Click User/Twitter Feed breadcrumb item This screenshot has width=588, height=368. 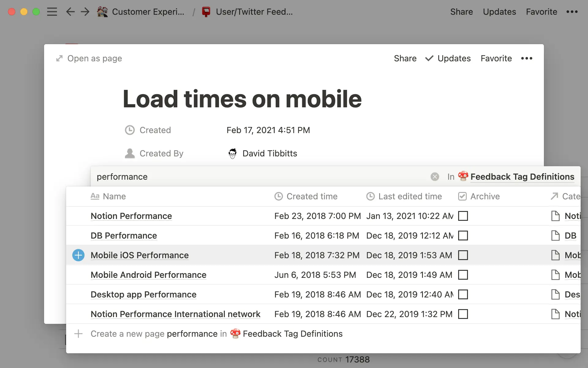254,12
